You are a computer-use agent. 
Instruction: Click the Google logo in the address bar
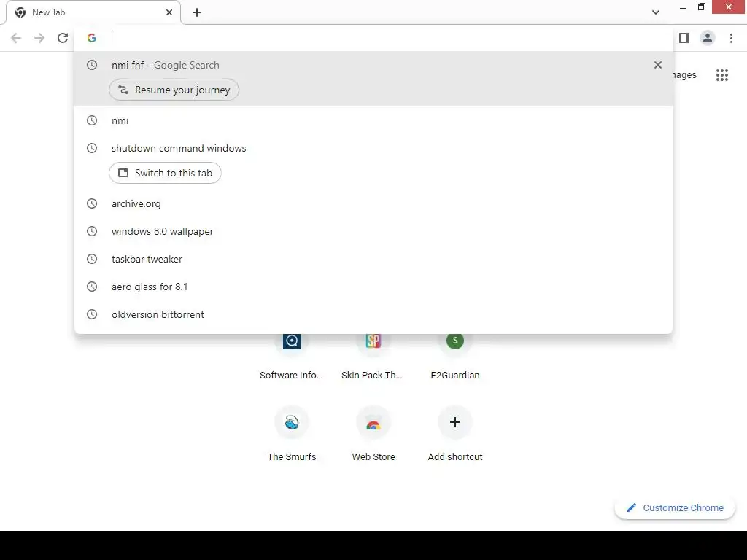(x=92, y=38)
